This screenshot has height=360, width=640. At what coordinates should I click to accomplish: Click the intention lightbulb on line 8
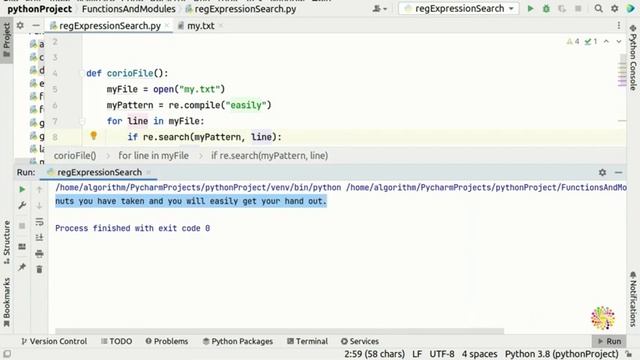click(x=93, y=136)
